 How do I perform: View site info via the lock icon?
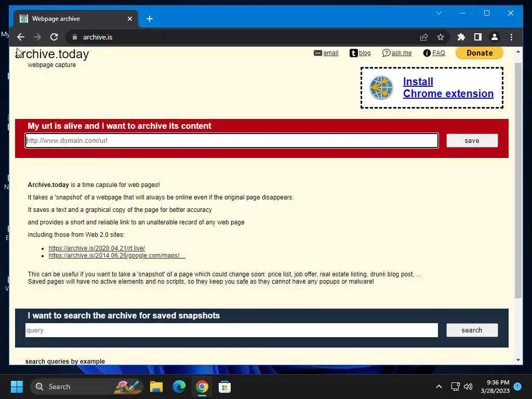[x=75, y=37]
